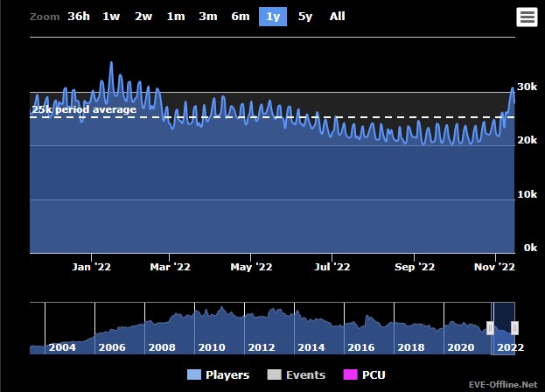Click the active 1y zoom button
This screenshot has height=392, width=545.
273,17
